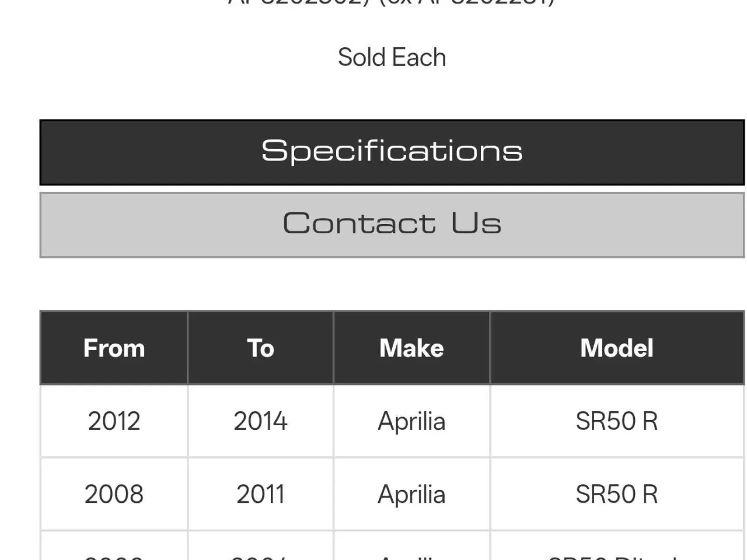Select the 2012 cell in the From column
The width and height of the screenshot is (747, 560).
113,421
